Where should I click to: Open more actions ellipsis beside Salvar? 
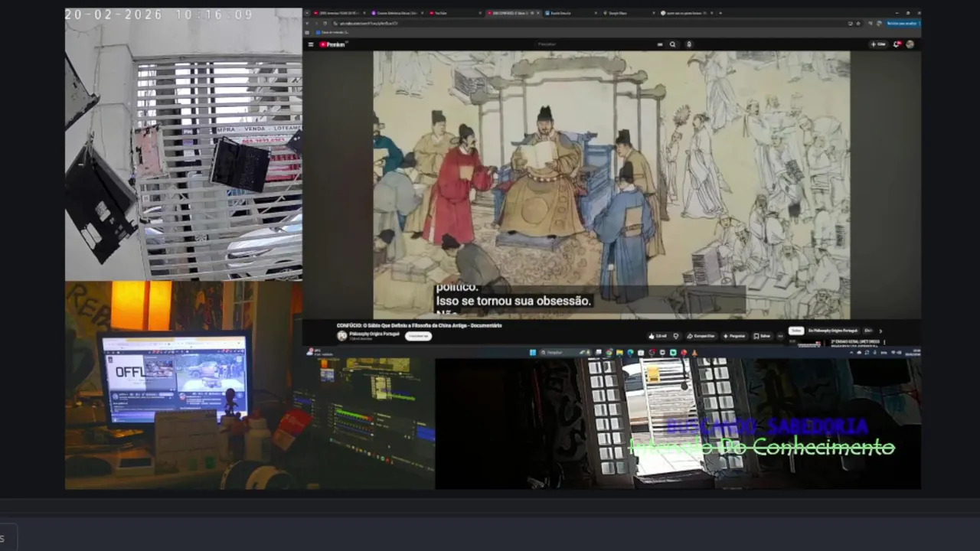[x=780, y=336]
